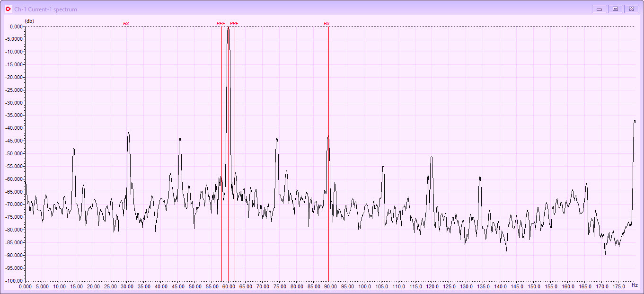Close the Ch-1 Current-1 spectrum window
This screenshot has width=644, height=294.
coord(631,9)
